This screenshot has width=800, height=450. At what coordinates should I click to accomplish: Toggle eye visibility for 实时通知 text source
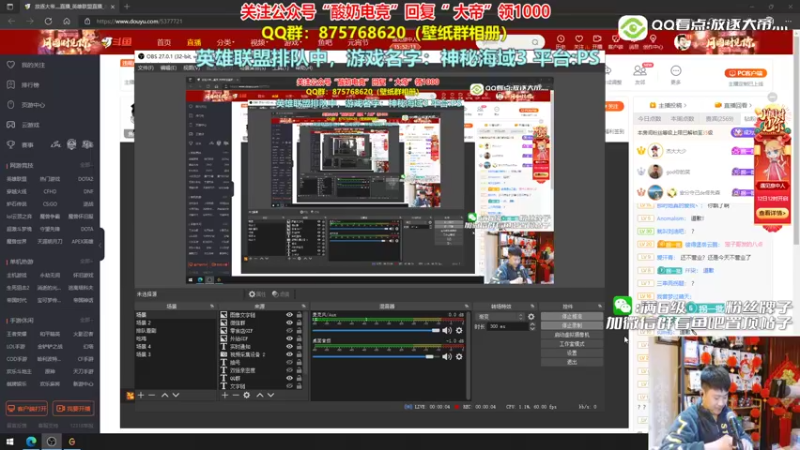pyautogui.click(x=289, y=346)
